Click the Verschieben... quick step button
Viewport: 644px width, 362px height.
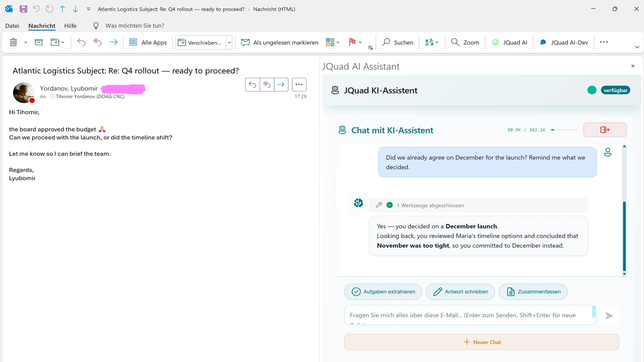200,42
